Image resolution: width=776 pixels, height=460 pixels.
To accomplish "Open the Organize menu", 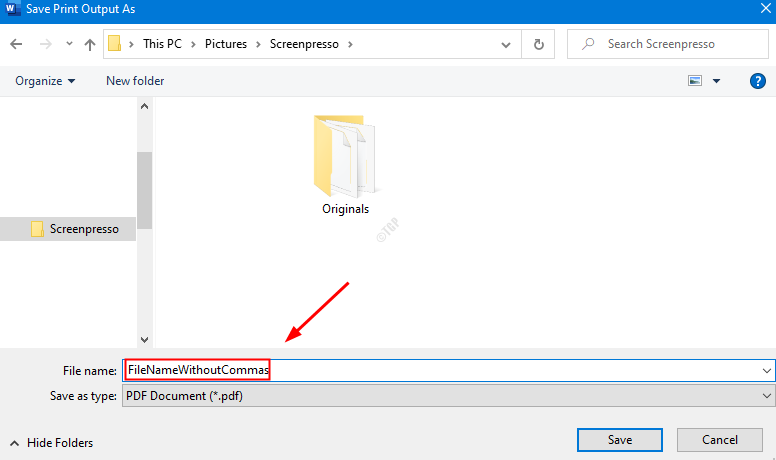I will click(x=45, y=81).
